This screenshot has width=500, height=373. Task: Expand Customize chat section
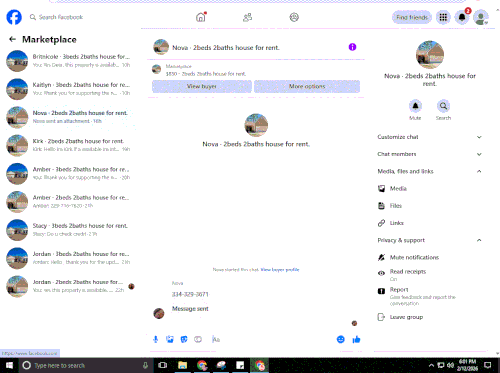click(429, 137)
